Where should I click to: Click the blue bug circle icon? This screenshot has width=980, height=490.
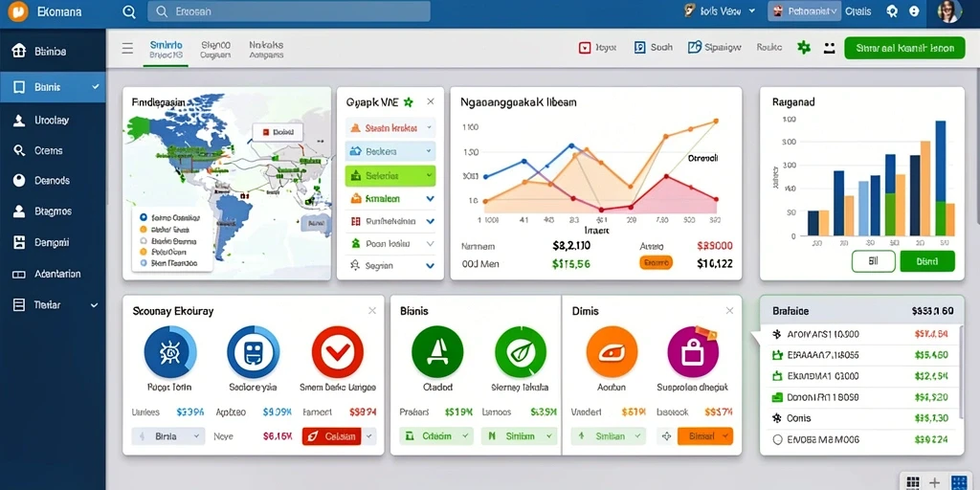pos(170,352)
